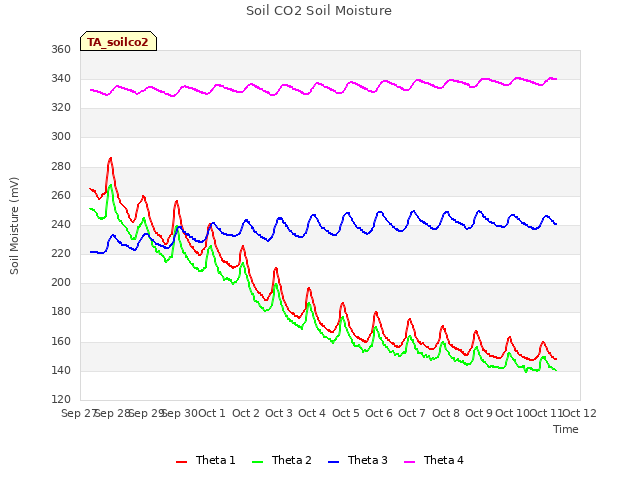
Task: Click the Time axis label
Action: [566, 429]
